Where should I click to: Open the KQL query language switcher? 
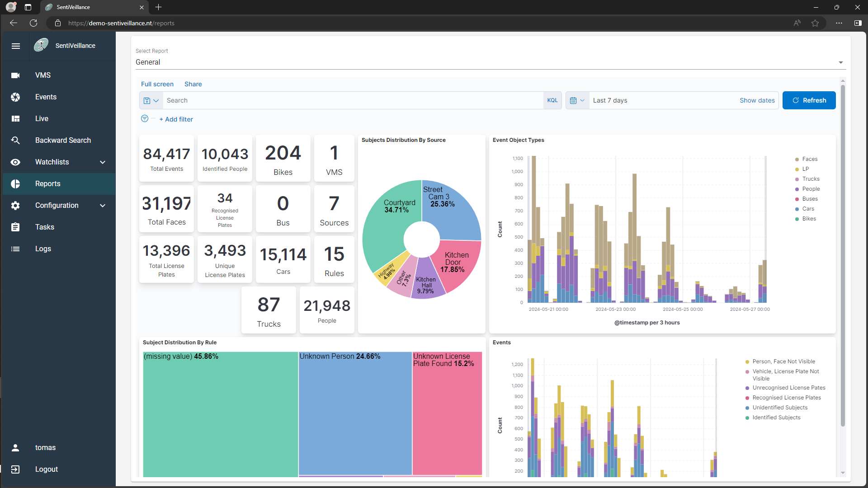[x=552, y=100]
